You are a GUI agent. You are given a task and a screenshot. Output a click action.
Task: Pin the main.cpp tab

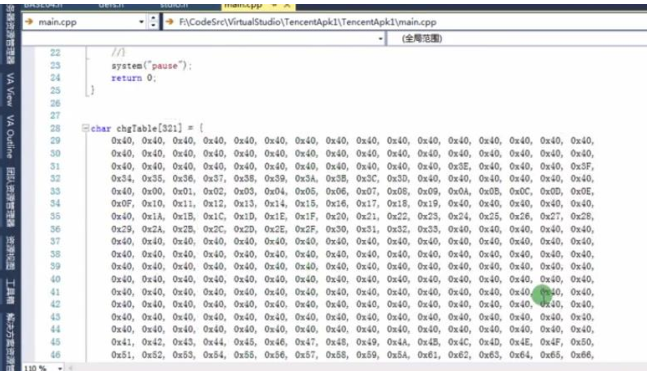tap(273, 5)
